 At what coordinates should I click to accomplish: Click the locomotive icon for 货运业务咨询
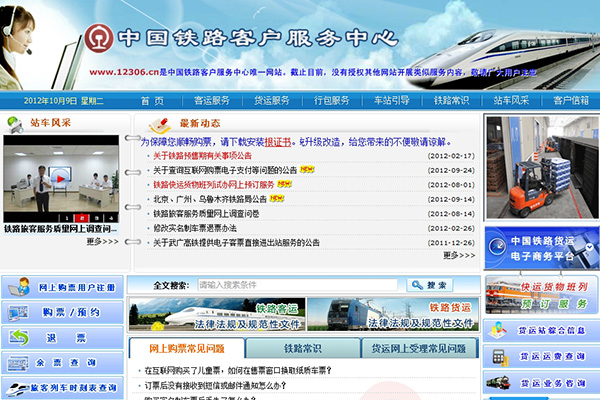tap(499, 382)
